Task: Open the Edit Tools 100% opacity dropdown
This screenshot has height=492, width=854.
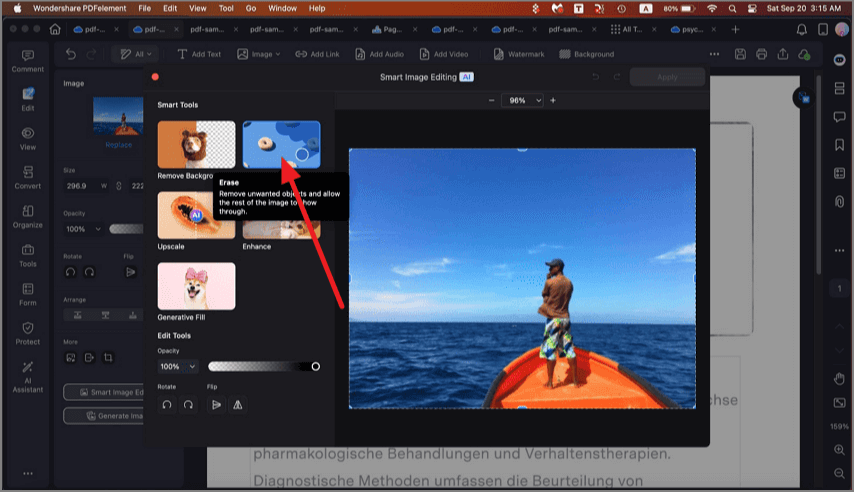Action: tap(178, 367)
